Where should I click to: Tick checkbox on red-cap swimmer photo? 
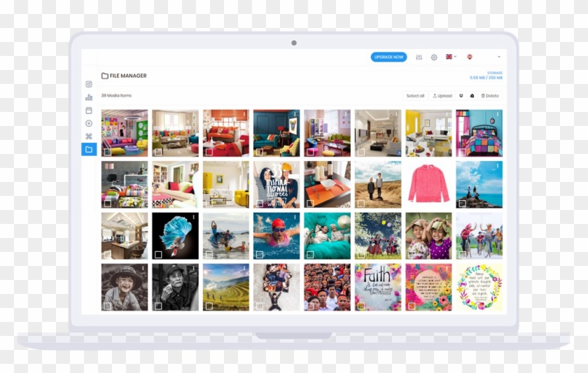click(x=260, y=255)
